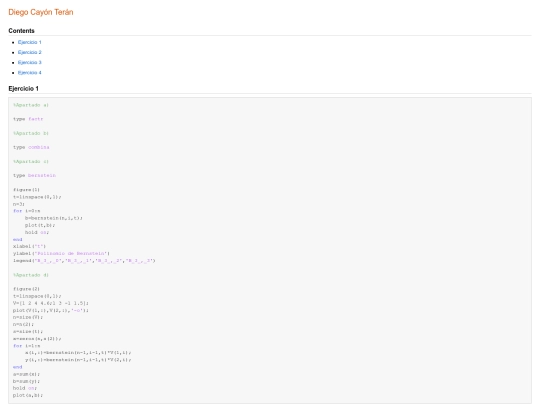Click the 'x(i,:)=bernstein(...)*V(1,i);' line

78,353
